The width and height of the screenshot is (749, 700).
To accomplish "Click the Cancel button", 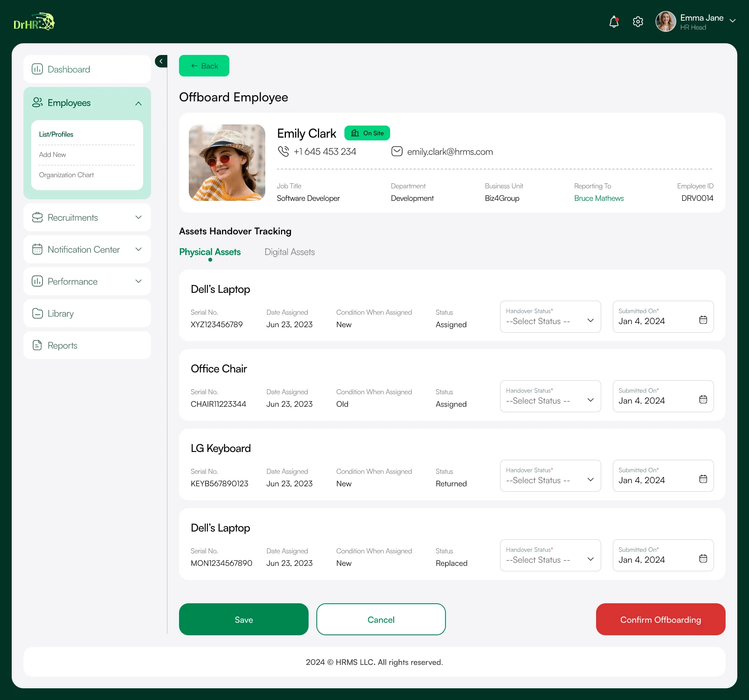I will pyautogui.click(x=381, y=620).
